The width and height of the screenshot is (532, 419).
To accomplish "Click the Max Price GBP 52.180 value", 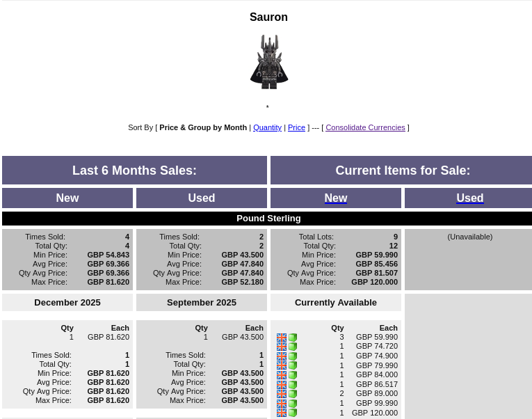I will [x=242, y=282].
